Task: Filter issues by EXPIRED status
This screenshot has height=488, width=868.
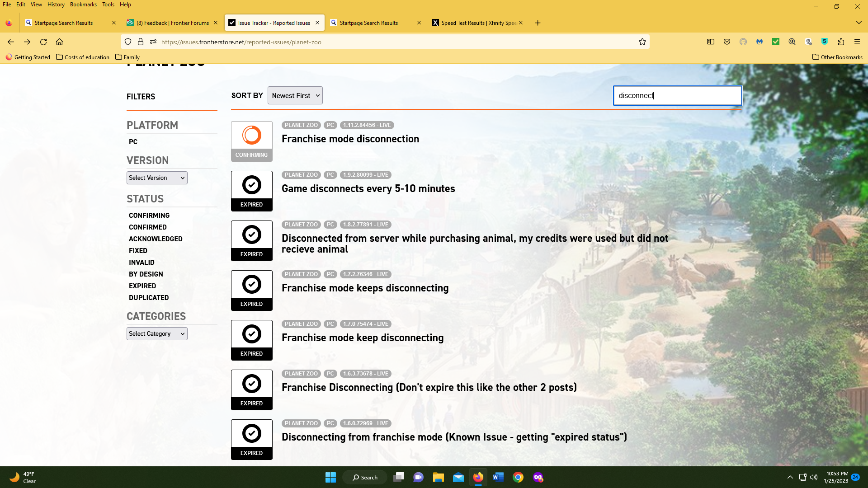Action: pyautogui.click(x=142, y=286)
